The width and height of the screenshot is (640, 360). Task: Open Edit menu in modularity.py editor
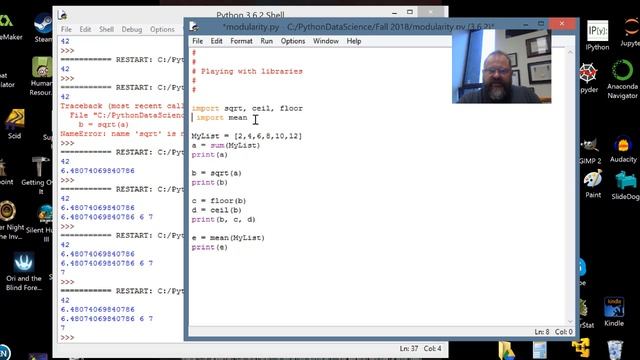(216, 41)
